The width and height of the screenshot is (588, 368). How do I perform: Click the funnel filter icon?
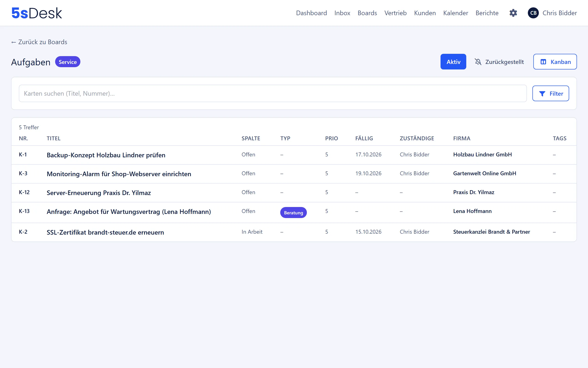[x=542, y=94]
